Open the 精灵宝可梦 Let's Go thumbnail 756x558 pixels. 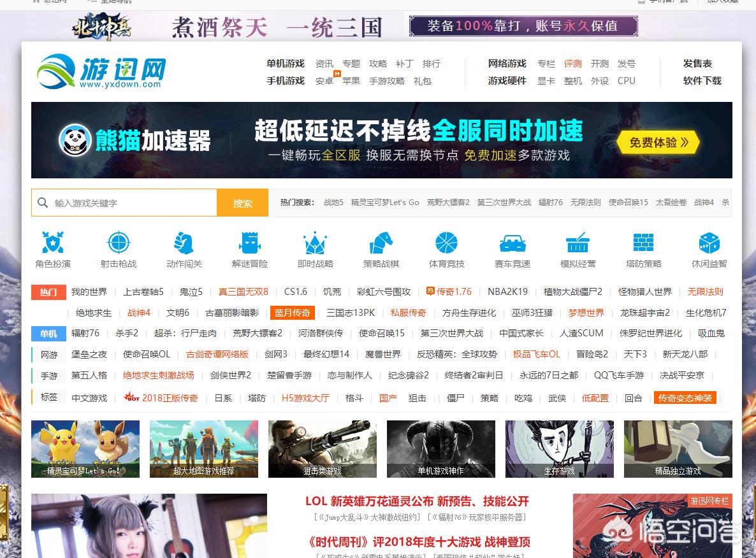[85, 448]
